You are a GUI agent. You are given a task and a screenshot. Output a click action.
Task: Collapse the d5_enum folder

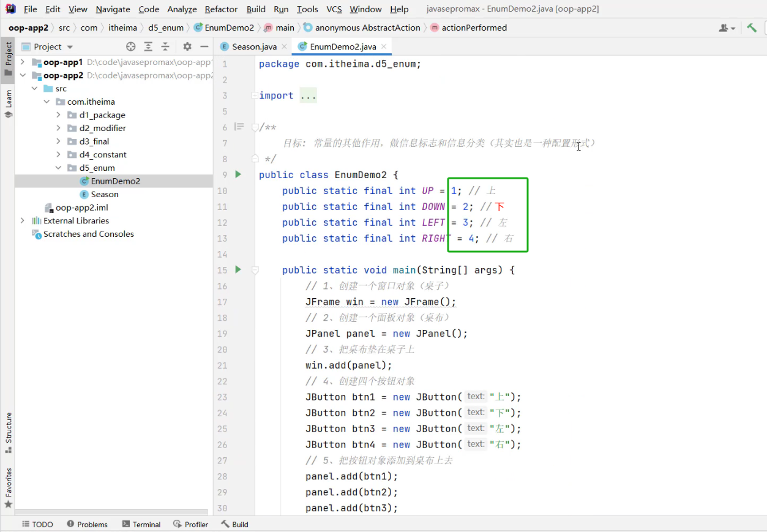pyautogui.click(x=58, y=168)
